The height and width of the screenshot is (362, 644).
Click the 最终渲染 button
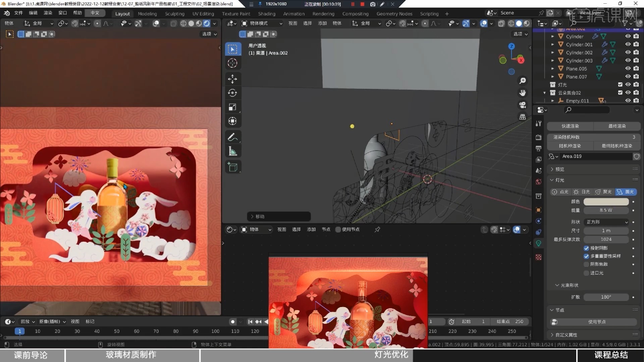[x=617, y=126]
